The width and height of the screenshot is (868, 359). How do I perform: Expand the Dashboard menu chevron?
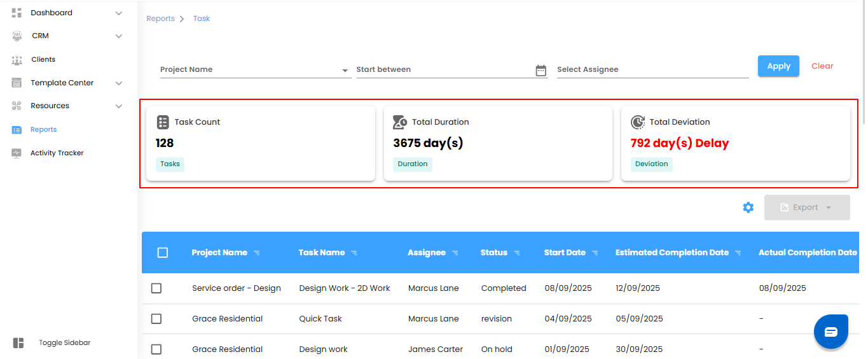(119, 13)
